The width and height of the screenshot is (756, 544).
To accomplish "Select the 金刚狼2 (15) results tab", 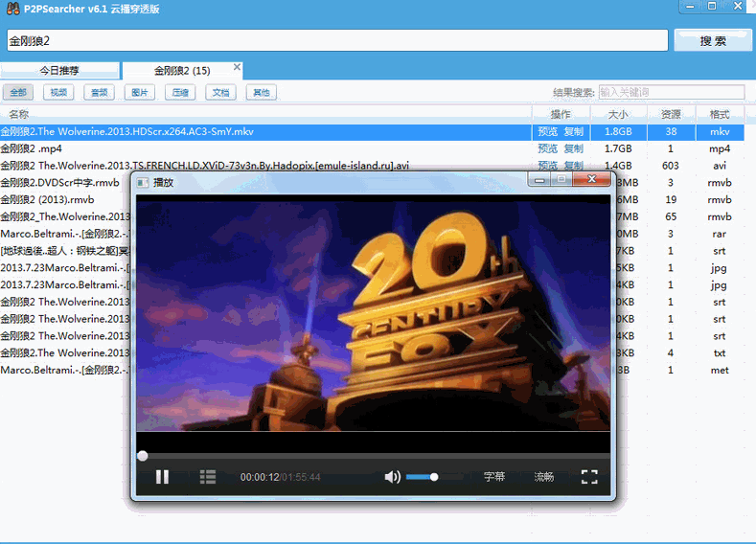I will pyautogui.click(x=182, y=71).
